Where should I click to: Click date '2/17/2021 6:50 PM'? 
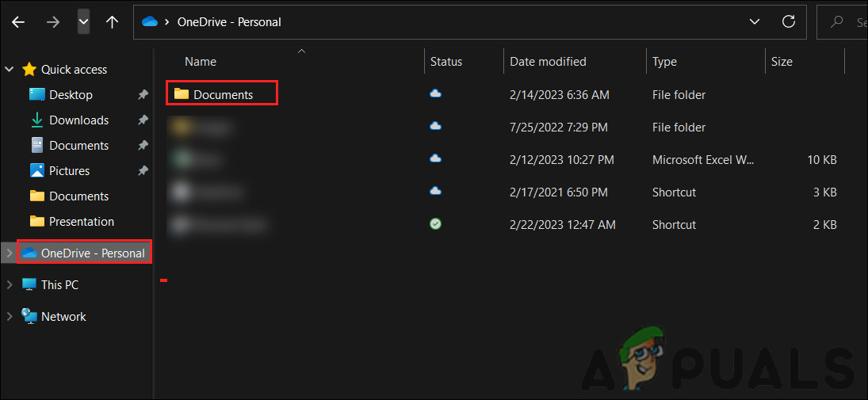[559, 192]
